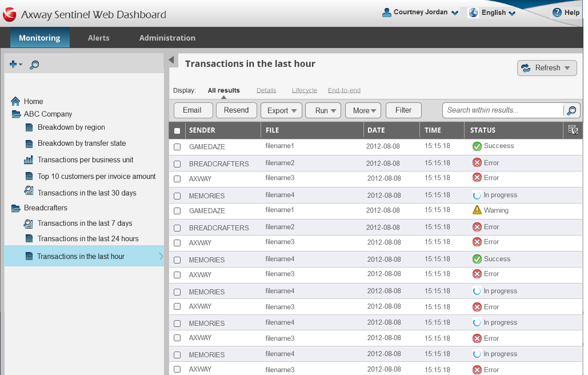
Task: Check the GAMEDAZE row with Warning status
Action: click(177, 211)
